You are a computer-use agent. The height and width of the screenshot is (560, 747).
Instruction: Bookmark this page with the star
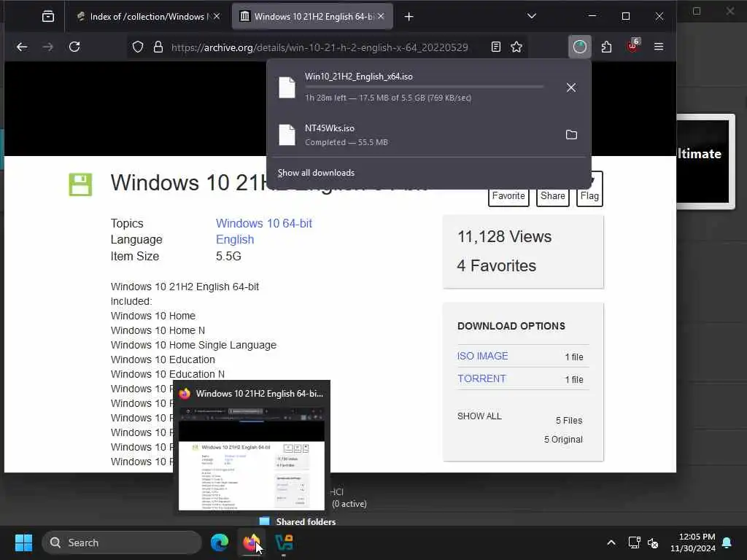click(516, 47)
